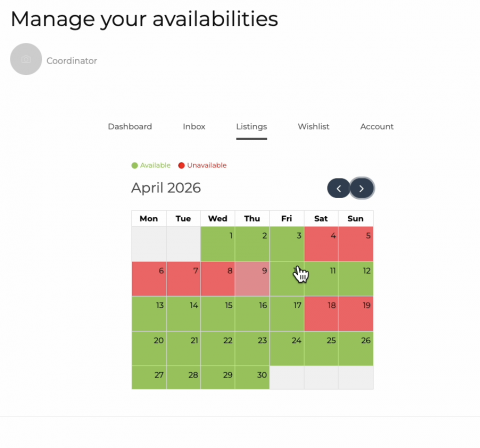Click the green Available legend dot
The width and height of the screenshot is (480, 448).
[x=135, y=166]
